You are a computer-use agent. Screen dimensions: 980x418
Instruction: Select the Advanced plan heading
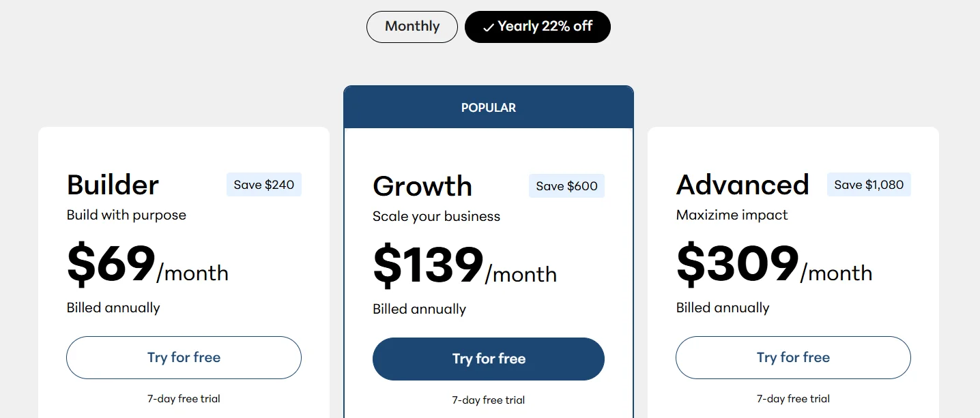click(743, 185)
